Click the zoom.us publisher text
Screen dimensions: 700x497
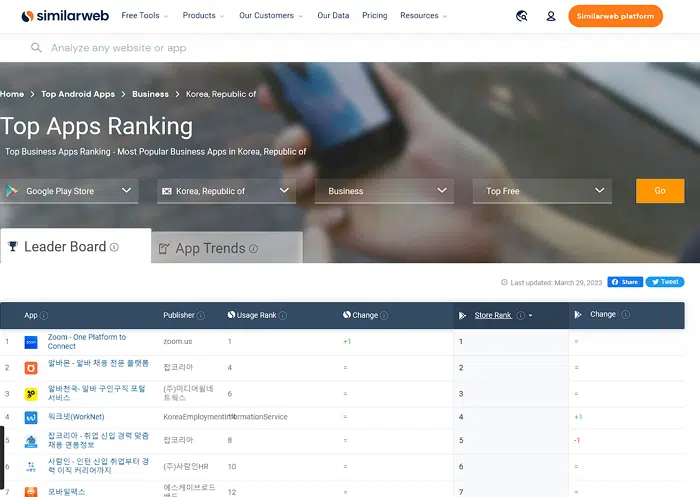pyautogui.click(x=178, y=341)
